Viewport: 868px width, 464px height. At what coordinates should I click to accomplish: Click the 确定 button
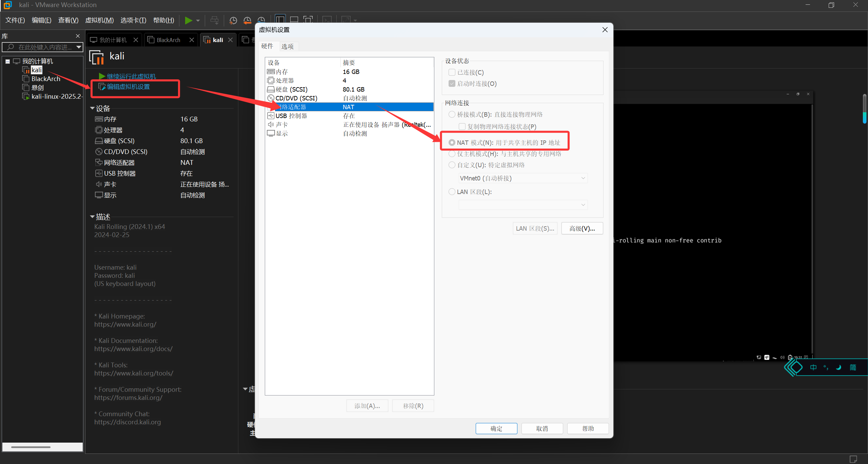496,429
